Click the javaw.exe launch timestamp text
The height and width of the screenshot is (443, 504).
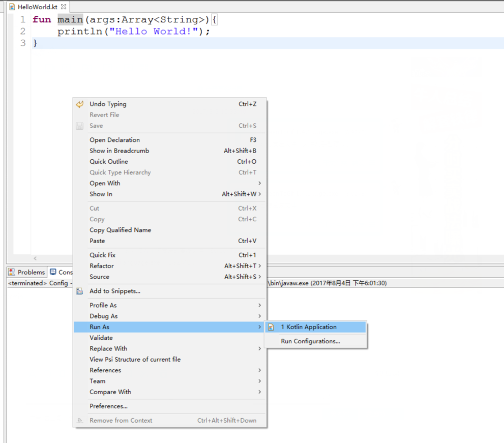(348, 283)
